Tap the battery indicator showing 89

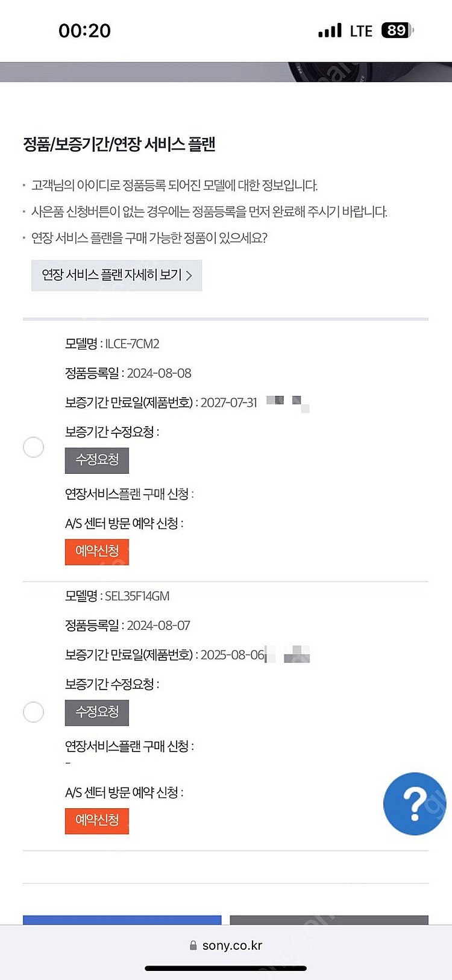(397, 30)
